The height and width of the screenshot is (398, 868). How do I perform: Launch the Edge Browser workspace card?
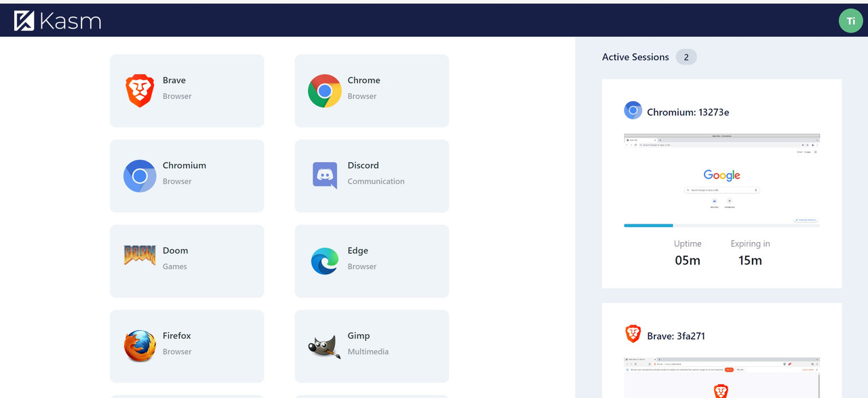click(x=372, y=261)
